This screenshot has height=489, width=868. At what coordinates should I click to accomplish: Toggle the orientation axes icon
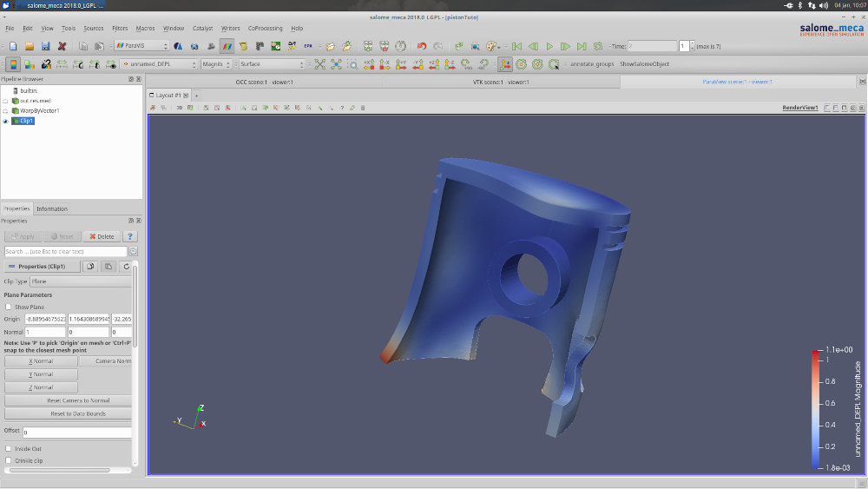pyautogui.click(x=504, y=64)
